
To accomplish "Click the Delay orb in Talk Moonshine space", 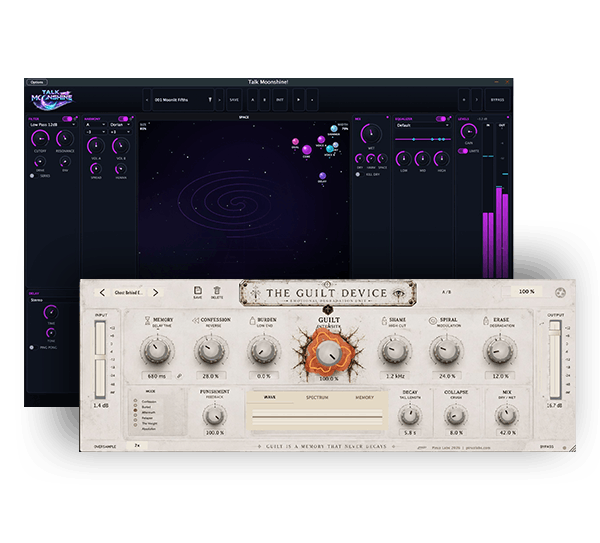I will [x=323, y=176].
